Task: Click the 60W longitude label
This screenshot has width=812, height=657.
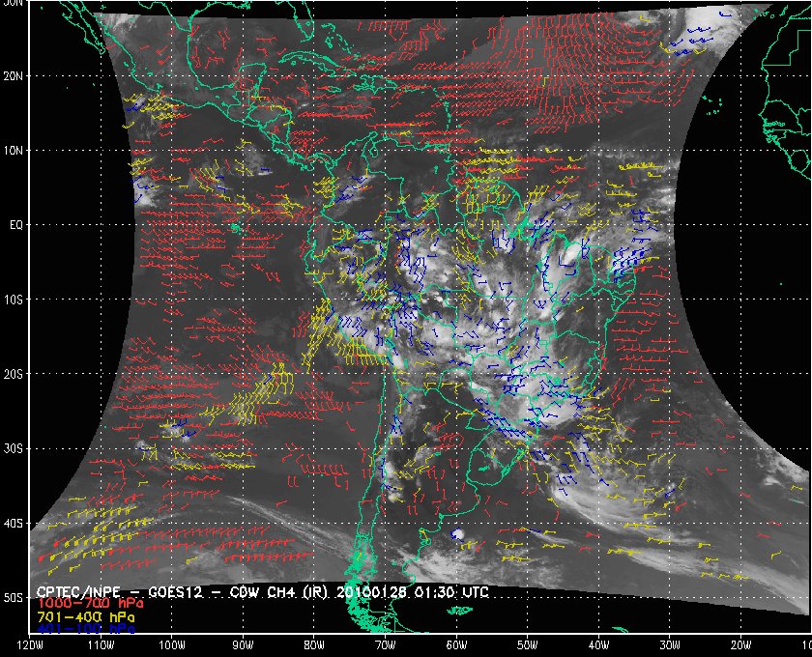Action: [x=456, y=645]
